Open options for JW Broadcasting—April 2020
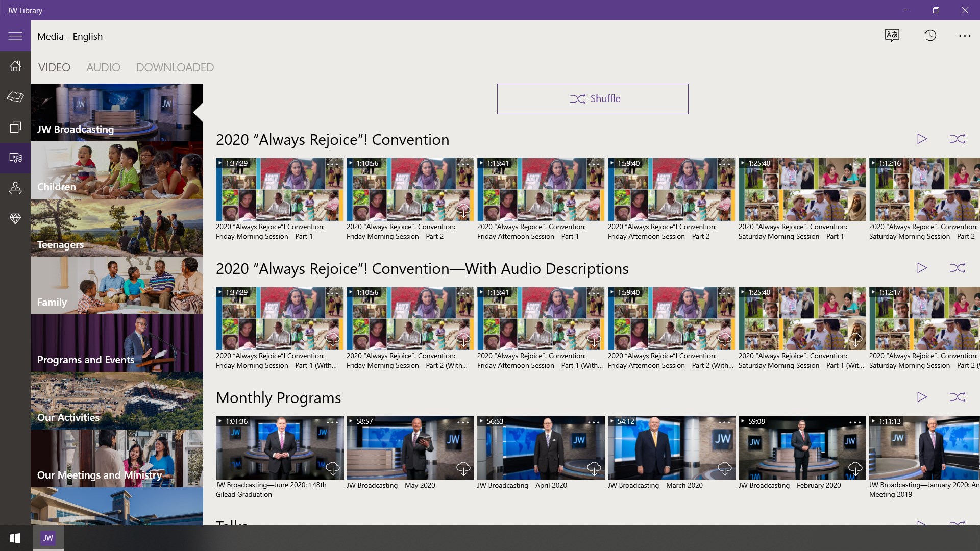980x551 pixels. 594,422
